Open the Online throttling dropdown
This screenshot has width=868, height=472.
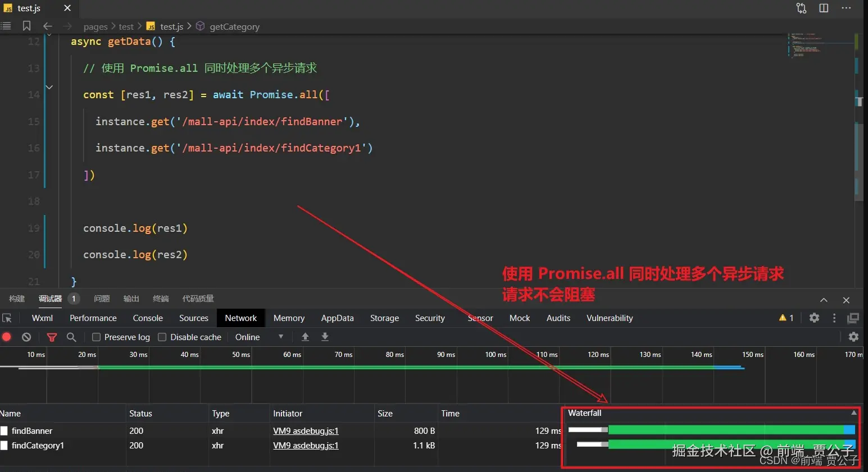(x=259, y=337)
